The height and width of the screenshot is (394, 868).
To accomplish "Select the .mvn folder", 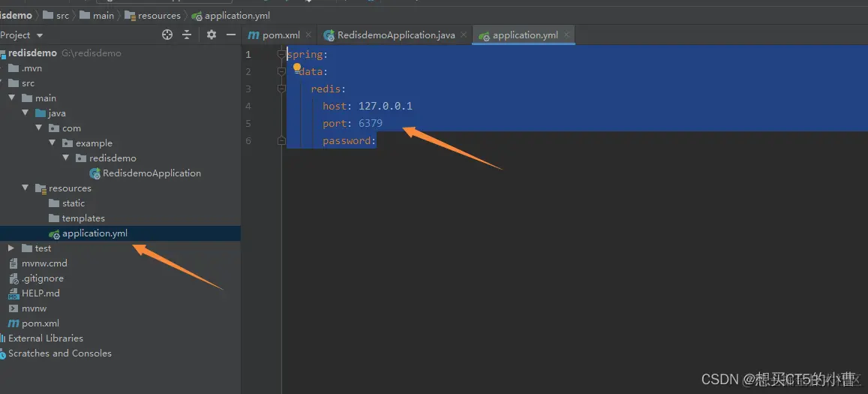I will 32,68.
